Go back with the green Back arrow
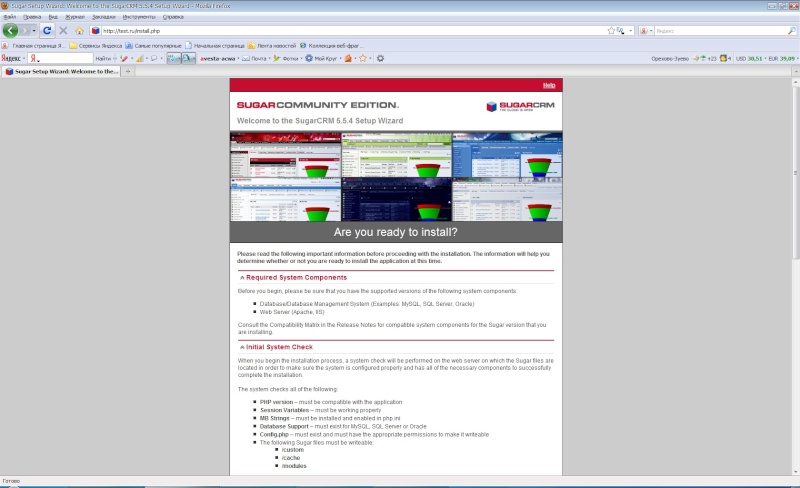Viewport: 800px width, 488px height. (10, 31)
